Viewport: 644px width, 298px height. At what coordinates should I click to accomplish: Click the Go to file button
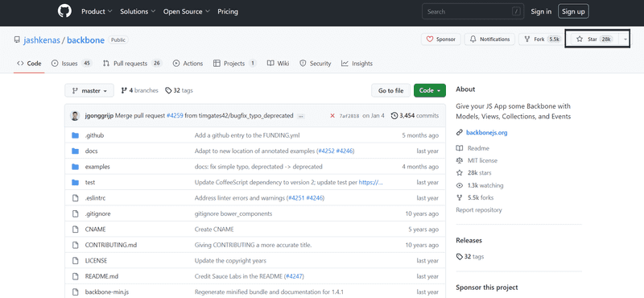pos(390,91)
